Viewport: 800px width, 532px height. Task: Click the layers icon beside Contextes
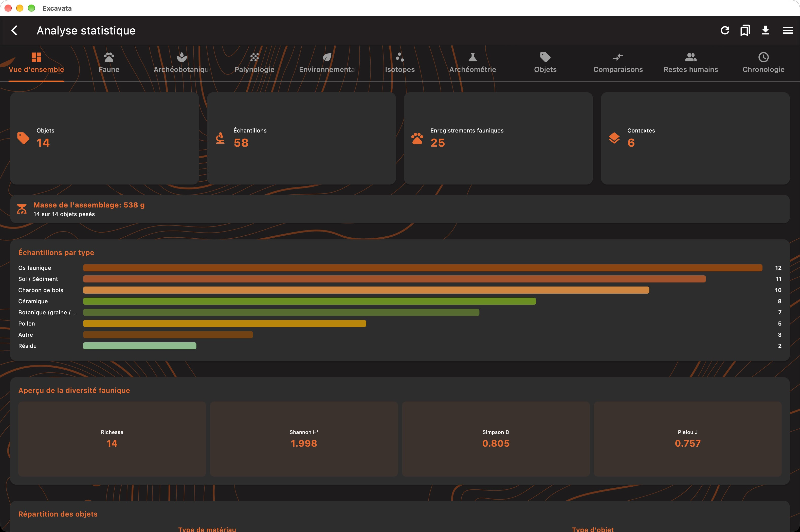point(614,138)
